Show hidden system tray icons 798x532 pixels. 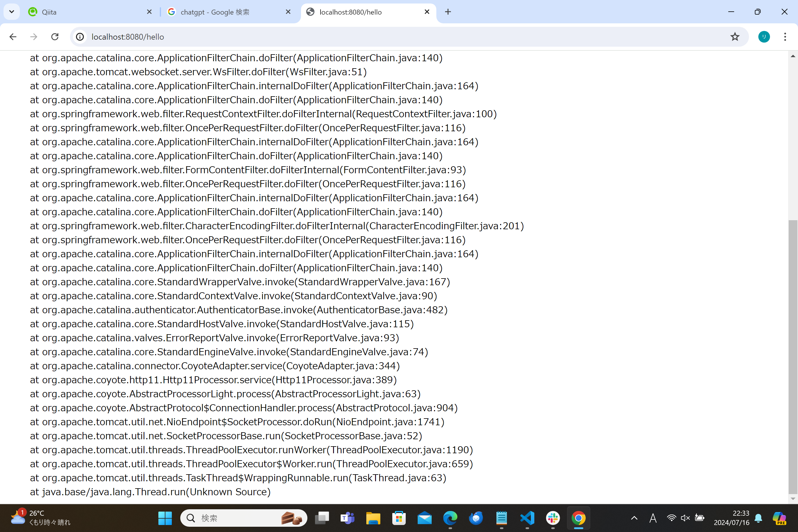pyautogui.click(x=634, y=518)
